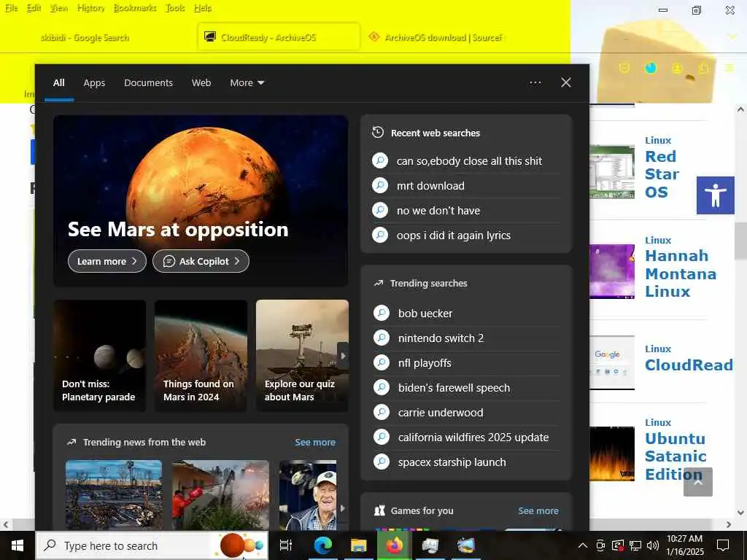Select the Apps search tab
747x560 pixels.
[94, 83]
